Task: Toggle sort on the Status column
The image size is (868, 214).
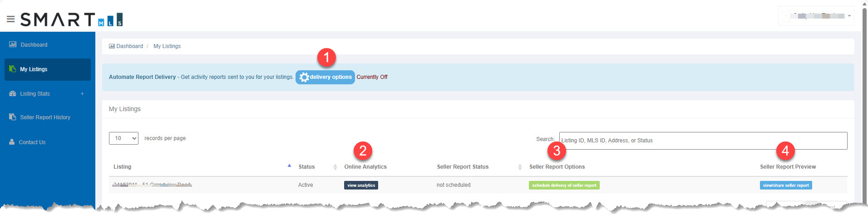Action: tap(335, 167)
